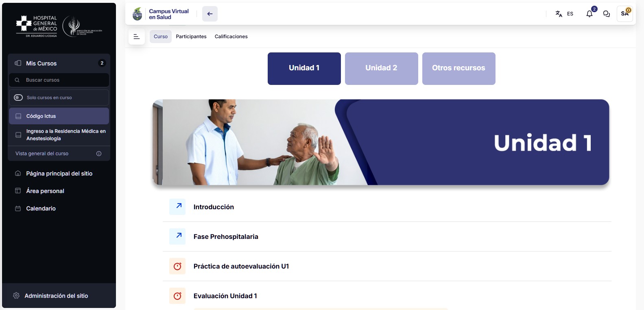The image size is (644, 310).
Task: Click the Buscar cursos search field
Action: [x=59, y=80]
